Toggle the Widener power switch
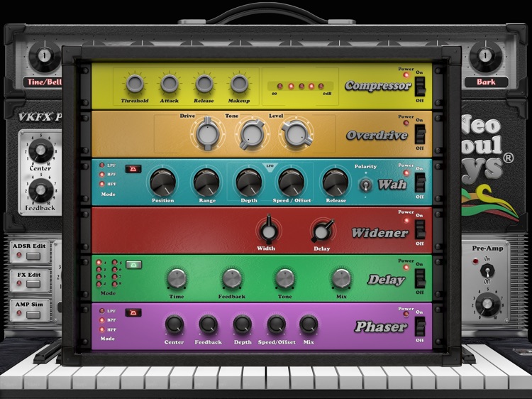The image size is (532, 399). pos(420,229)
